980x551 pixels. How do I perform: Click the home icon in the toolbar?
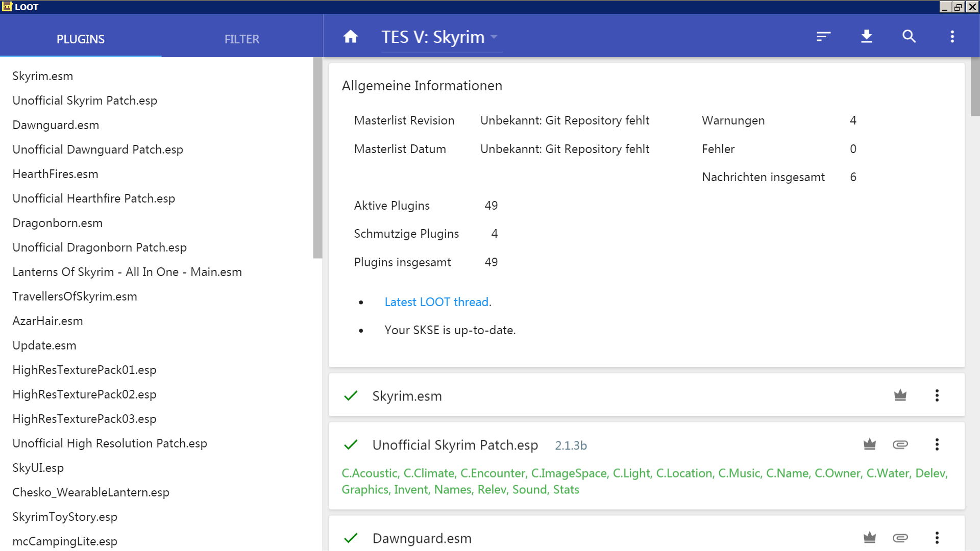pyautogui.click(x=351, y=37)
